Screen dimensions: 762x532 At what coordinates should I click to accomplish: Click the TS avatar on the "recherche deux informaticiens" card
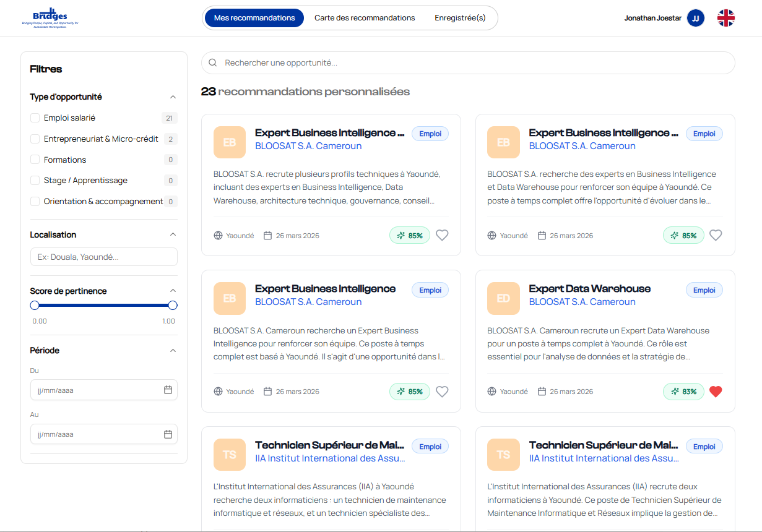pyautogui.click(x=230, y=455)
